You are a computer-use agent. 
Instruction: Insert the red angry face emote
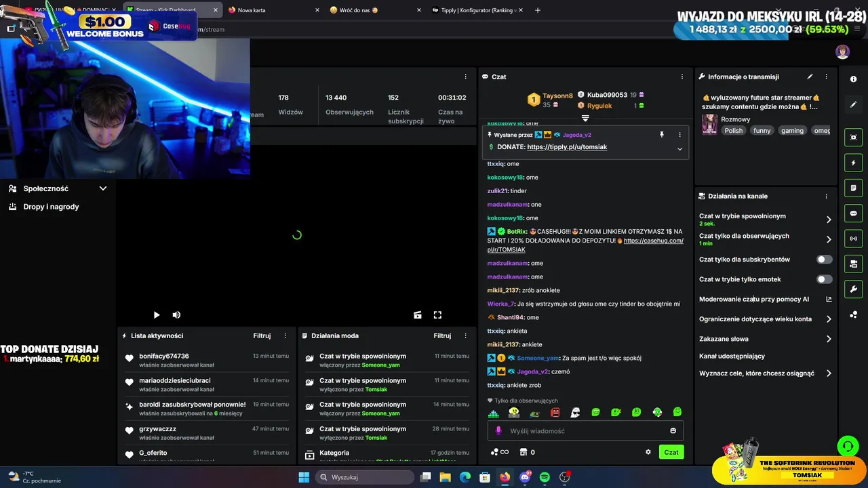click(x=555, y=412)
